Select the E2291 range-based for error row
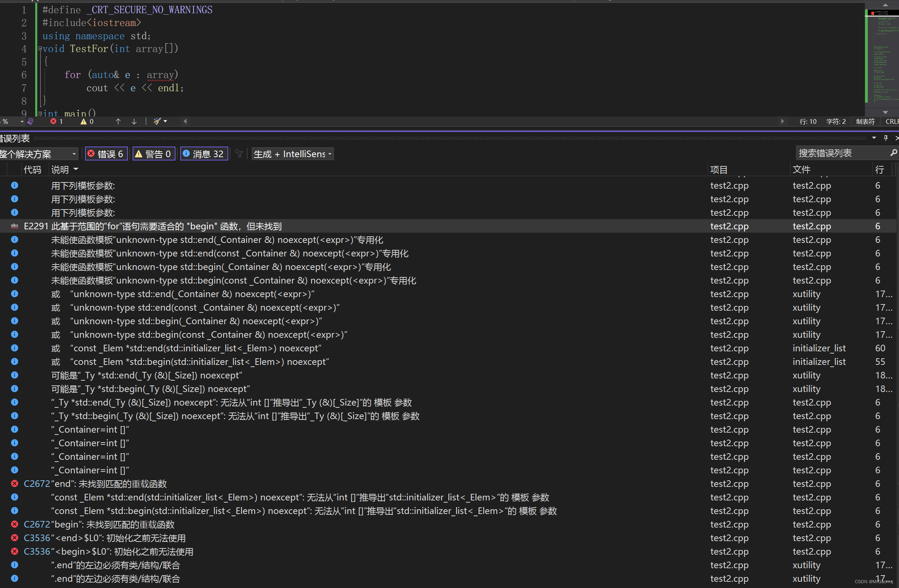Image resolution: width=899 pixels, height=588 pixels. (x=448, y=226)
